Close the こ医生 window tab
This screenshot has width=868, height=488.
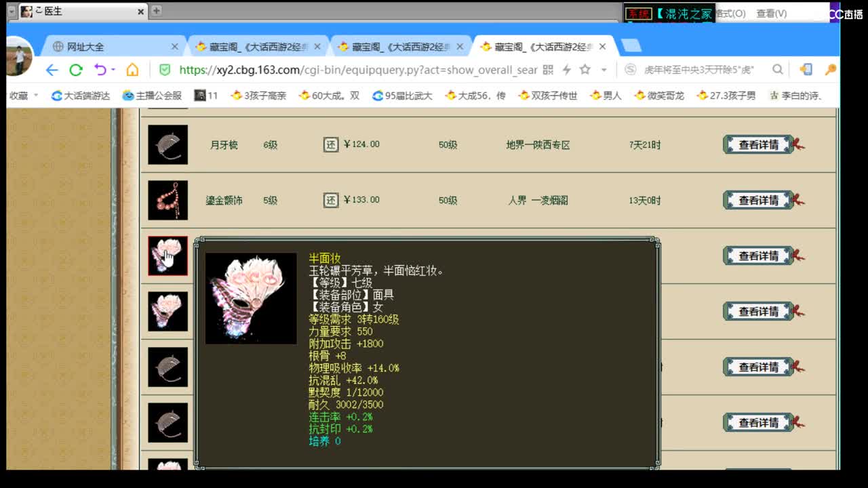click(x=140, y=12)
